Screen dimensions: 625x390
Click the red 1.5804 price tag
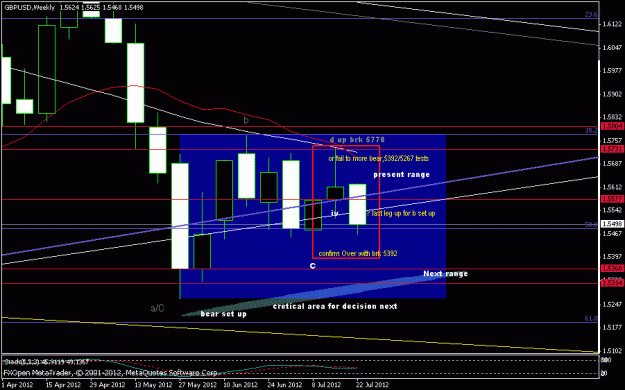click(612, 126)
